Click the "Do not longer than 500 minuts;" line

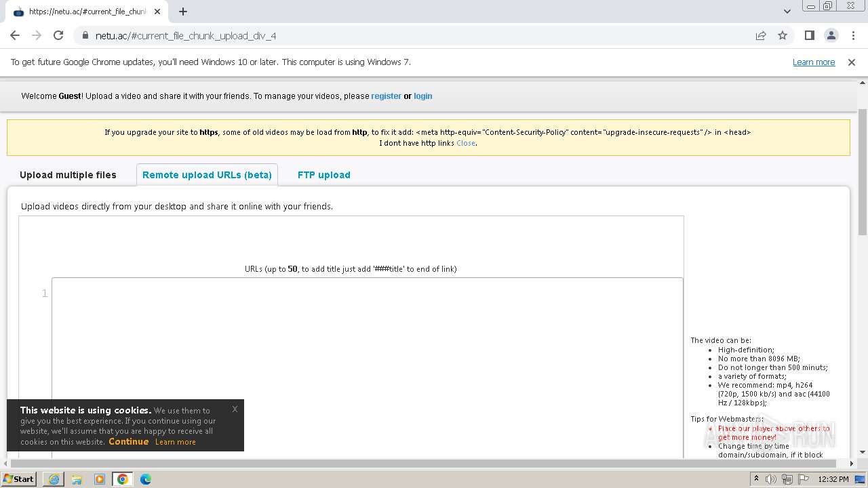(773, 367)
